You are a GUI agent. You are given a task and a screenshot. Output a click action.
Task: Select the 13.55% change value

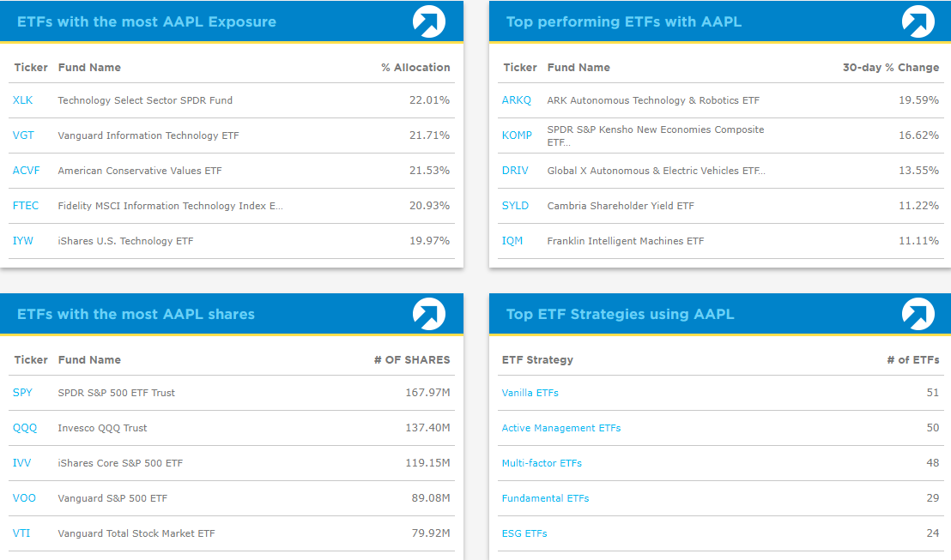click(919, 171)
